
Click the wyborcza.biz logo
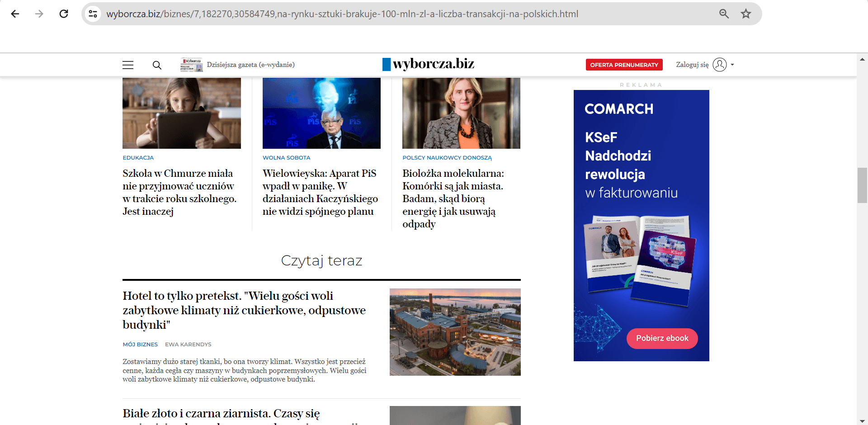coord(428,64)
